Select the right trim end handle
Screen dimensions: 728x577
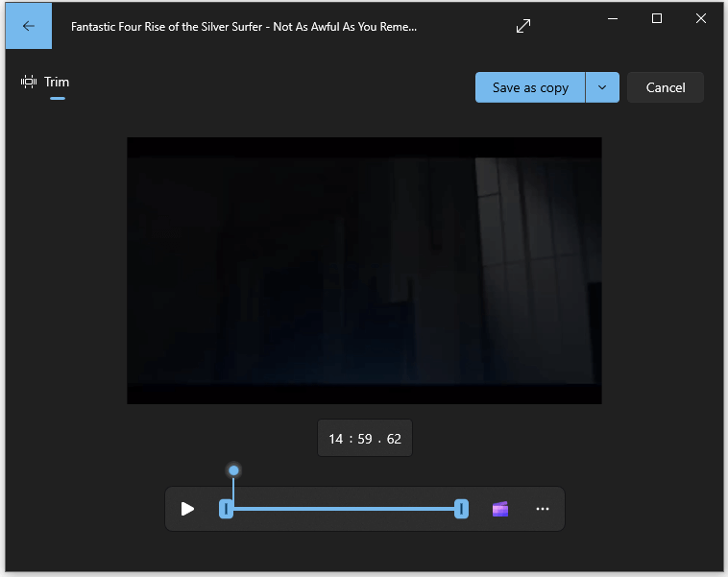(461, 509)
